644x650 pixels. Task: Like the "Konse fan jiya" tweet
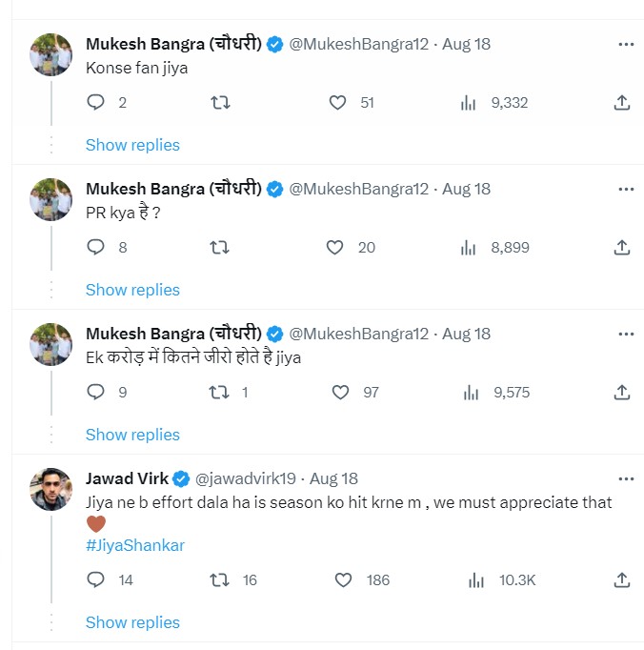pos(337,103)
